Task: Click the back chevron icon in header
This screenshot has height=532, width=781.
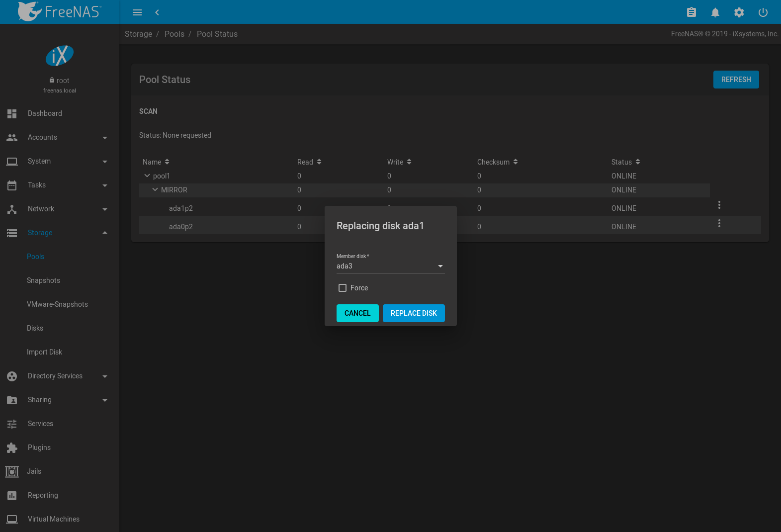Action: click(157, 12)
